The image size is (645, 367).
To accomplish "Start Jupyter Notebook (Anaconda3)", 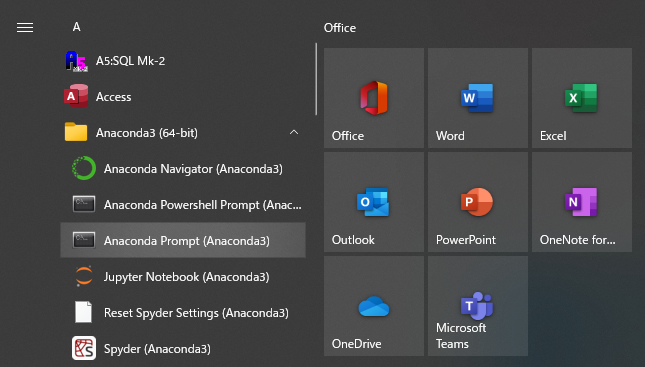I will [183, 276].
